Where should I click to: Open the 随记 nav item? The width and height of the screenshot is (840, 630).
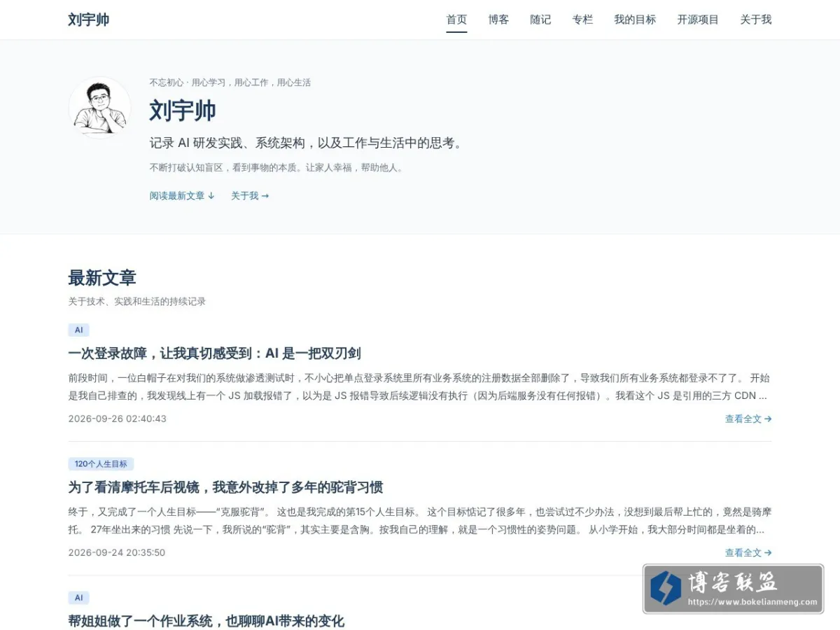click(x=540, y=20)
